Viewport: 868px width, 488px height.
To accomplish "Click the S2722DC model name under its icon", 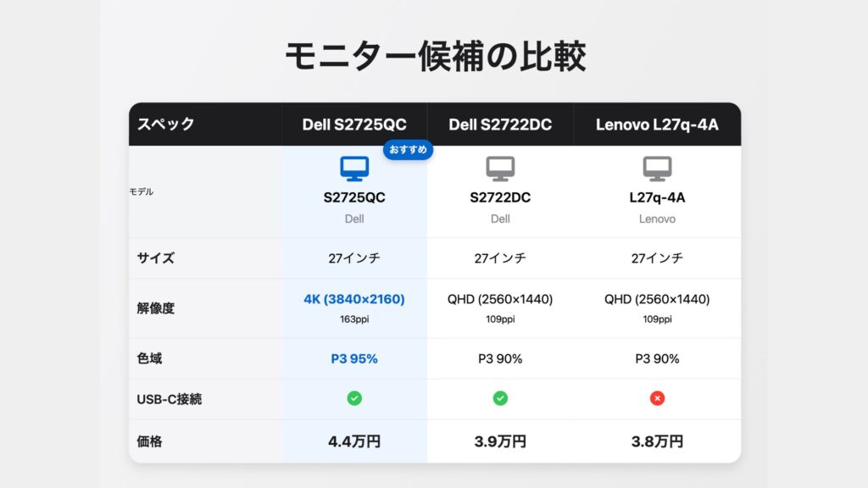I will pyautogui.click(x=500, y=197).
